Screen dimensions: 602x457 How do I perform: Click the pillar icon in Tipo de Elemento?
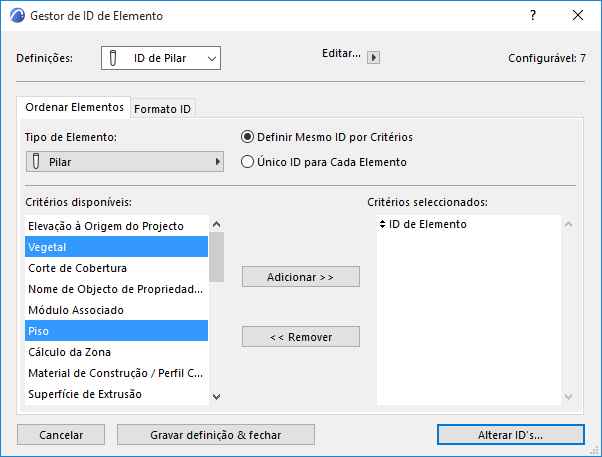[36, 161]
